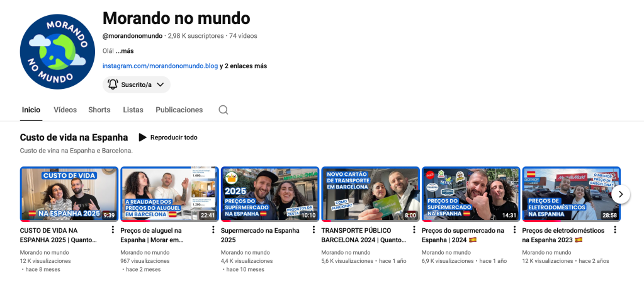Open the Suscrito/a notification dropdown
The height and width of the screenshot is (285, 644).
coord(136,84)
